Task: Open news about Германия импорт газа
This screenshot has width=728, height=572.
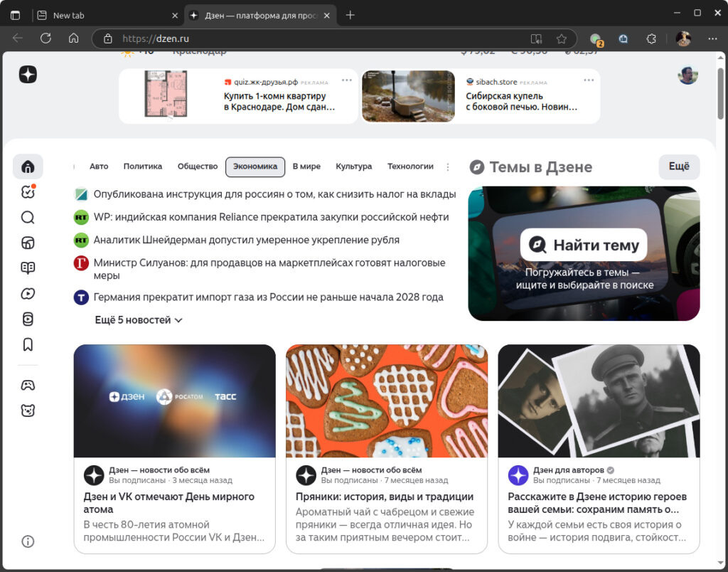Action: 268,297
